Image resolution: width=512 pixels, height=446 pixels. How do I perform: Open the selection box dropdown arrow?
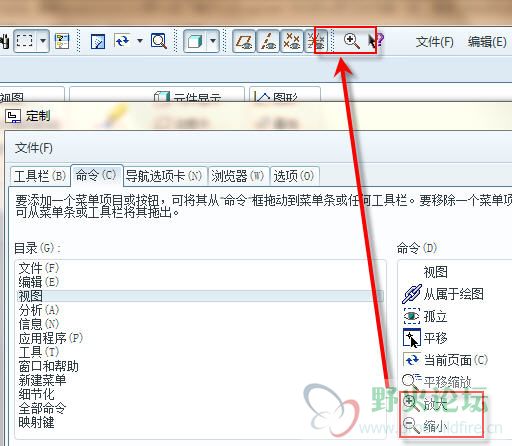click(43, 41)
